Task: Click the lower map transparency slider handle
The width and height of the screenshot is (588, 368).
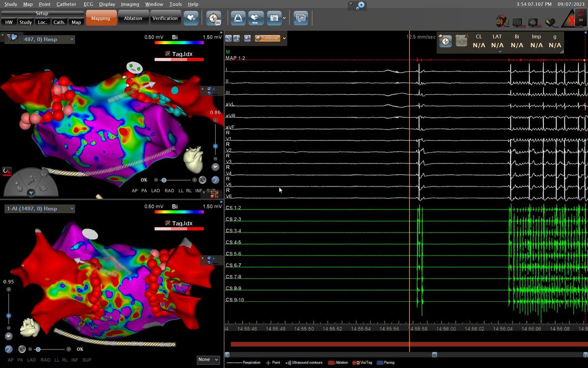Action: 38,349
